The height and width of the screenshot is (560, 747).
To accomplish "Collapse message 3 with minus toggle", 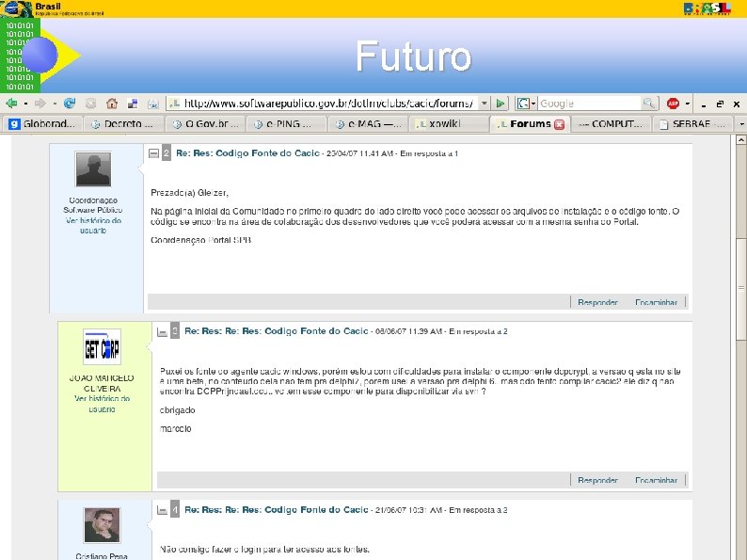I will pos(162,331).
